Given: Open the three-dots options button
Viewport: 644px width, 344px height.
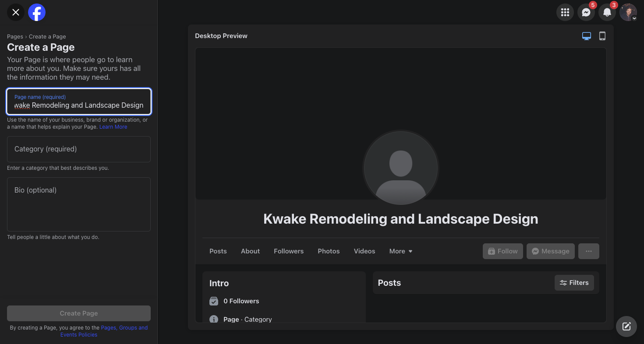Looking at the screenshot, I should tap(589, 251).
